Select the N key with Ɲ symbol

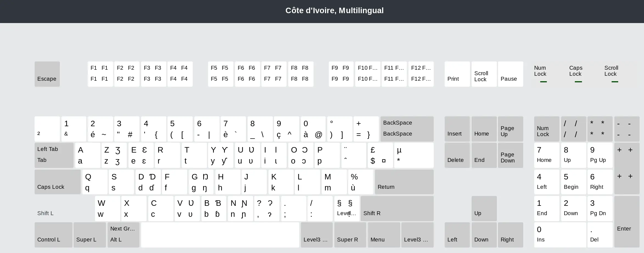[x=240, y=209]
